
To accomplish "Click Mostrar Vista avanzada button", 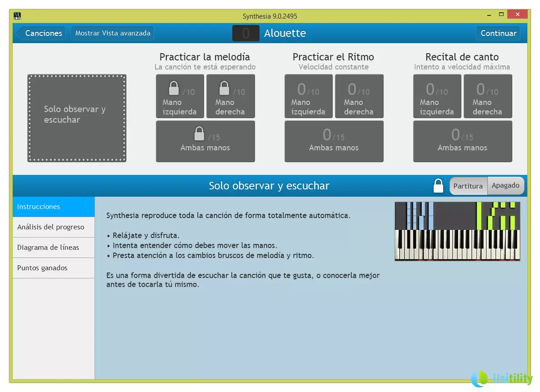I will click(x=113, y=33).
